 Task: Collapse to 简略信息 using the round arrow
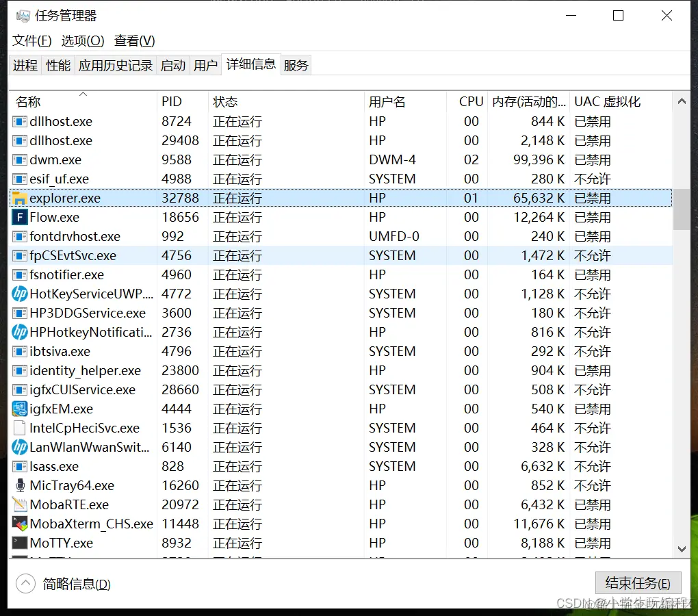pyautogui.click(x=25, y=584)
